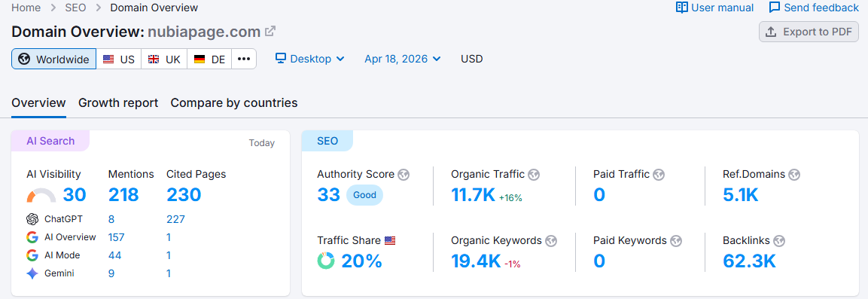Click the Gemini sparkle icon

[x=32, y=273]
